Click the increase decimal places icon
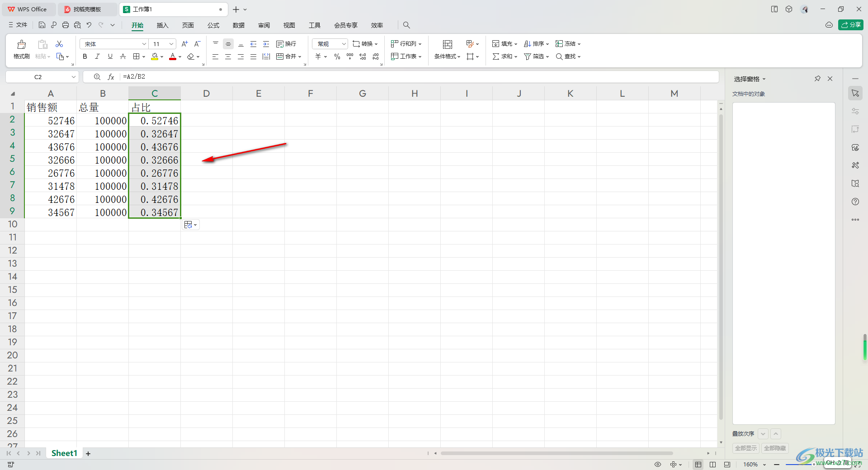Screen dimensions: 868x470 point(363,56)
